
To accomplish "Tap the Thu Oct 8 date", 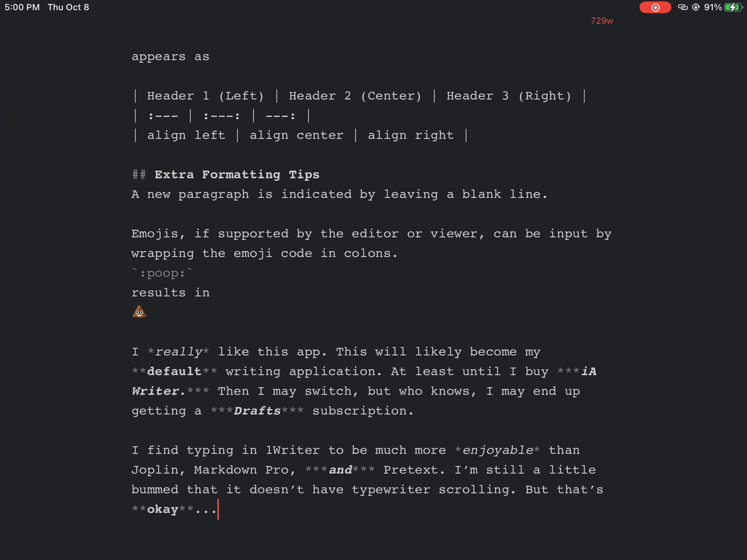I will pyautogui.click(x=68, y=7).
